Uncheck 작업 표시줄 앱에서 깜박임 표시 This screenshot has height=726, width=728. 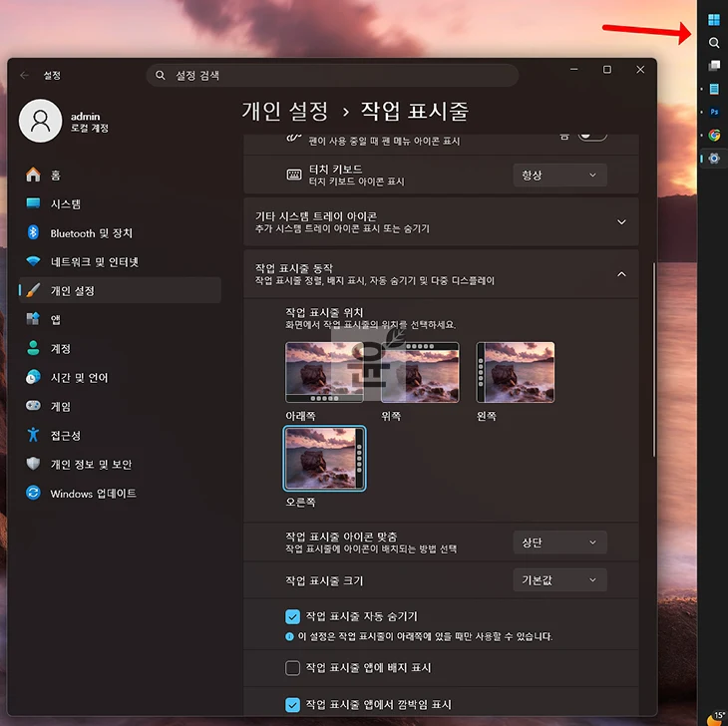point(292,705)
